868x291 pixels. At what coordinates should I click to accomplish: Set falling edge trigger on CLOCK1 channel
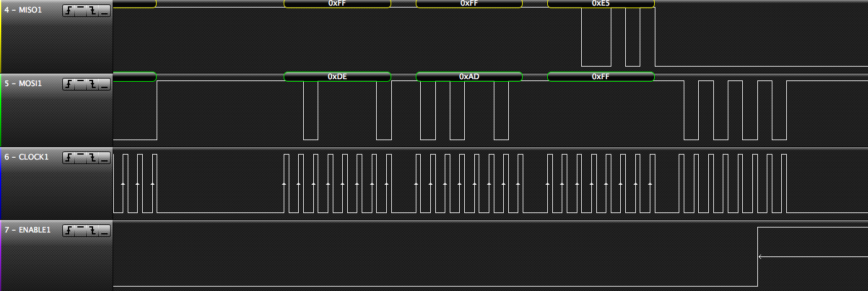click(x=92, y=157)
